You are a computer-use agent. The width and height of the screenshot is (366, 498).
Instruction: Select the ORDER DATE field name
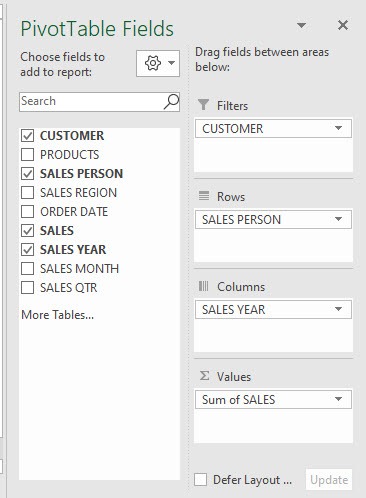coord(74,212)
